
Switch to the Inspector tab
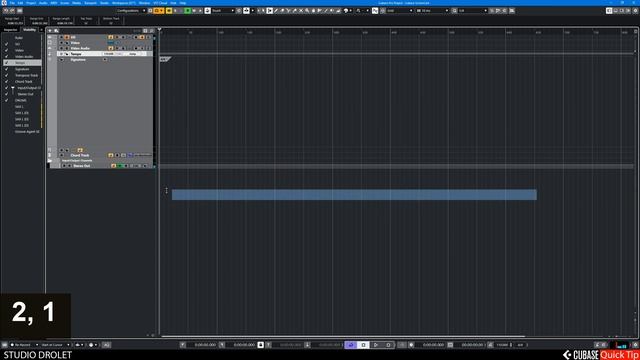point(11,30)
